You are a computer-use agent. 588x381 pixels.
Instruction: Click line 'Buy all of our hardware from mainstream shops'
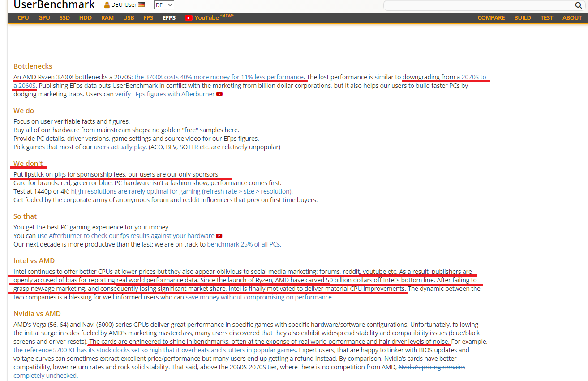(126, 130)
